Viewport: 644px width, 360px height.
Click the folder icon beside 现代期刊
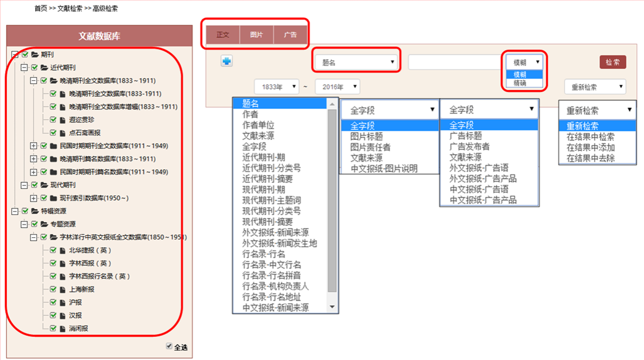(x=44, y=185)
